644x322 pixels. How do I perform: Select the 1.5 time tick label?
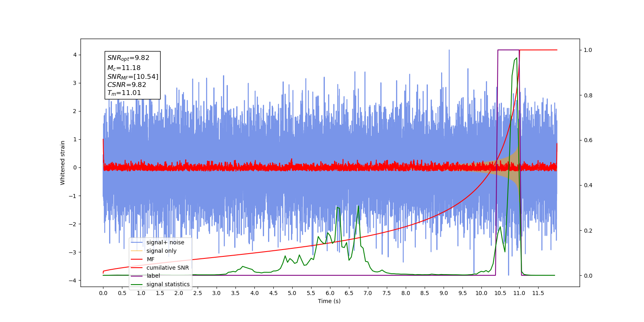160,293
